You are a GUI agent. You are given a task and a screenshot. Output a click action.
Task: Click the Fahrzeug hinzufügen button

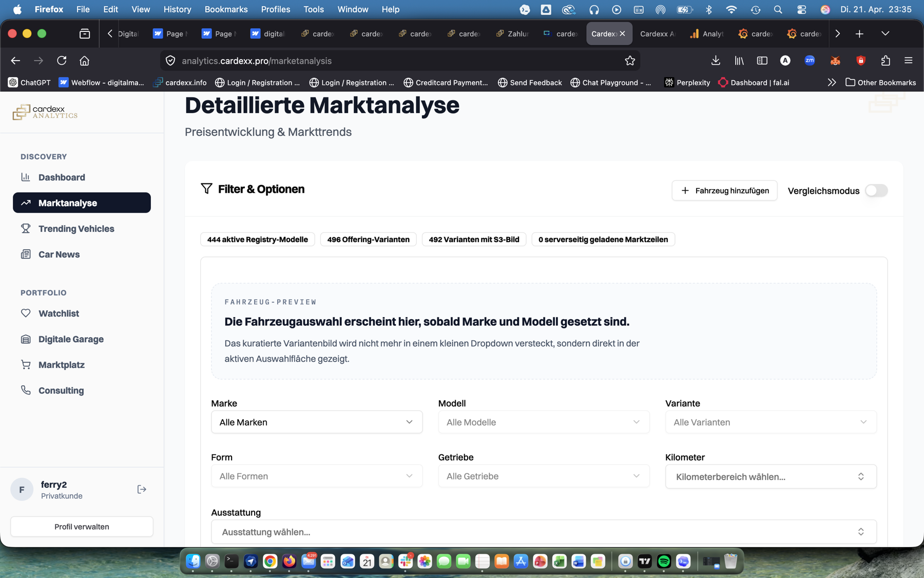pyautogui.click(x=724, y=190)
